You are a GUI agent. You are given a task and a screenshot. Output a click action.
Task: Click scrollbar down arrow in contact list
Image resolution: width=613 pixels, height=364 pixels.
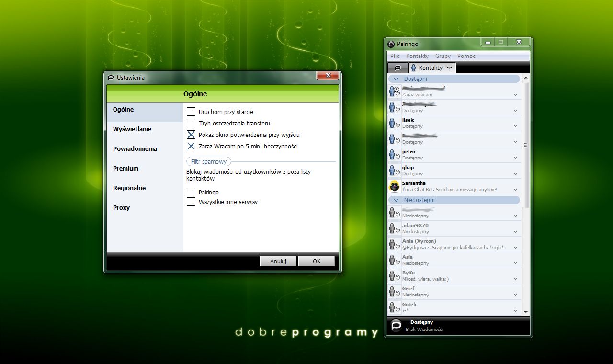coord(525,311)
